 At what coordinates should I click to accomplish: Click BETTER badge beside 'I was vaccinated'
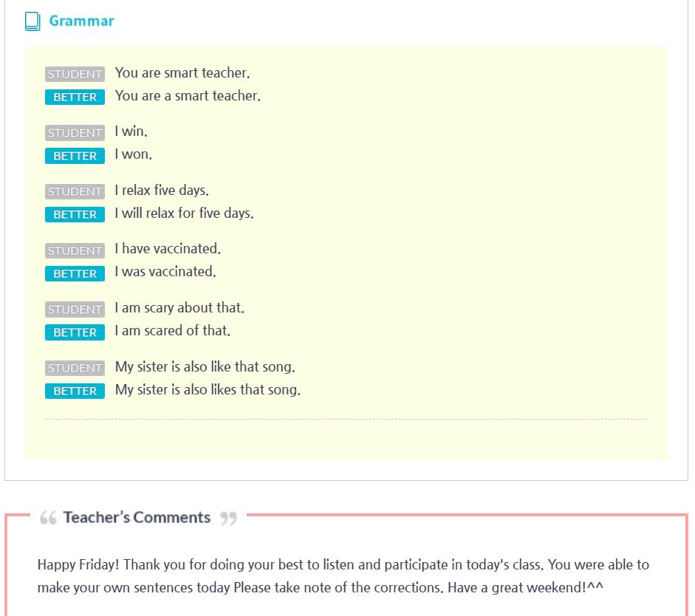tap(75, 274)
